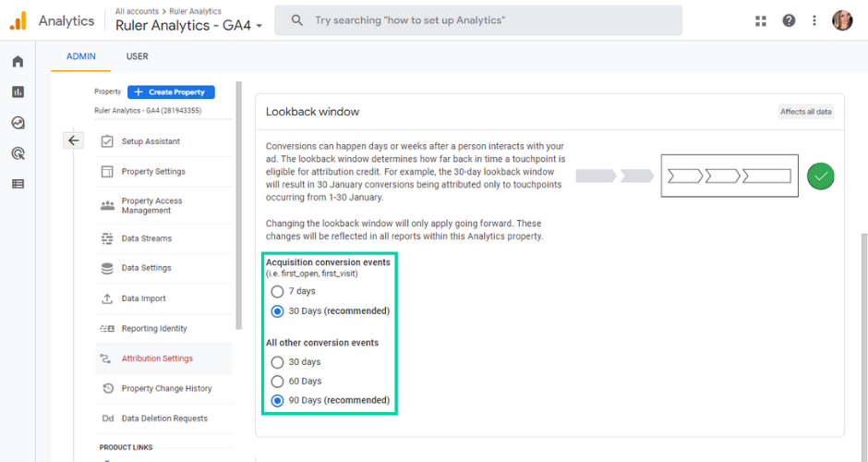This screenshot has height=462, width=868.
Task: Click the Create Property button
Action: tap(172, 92)
